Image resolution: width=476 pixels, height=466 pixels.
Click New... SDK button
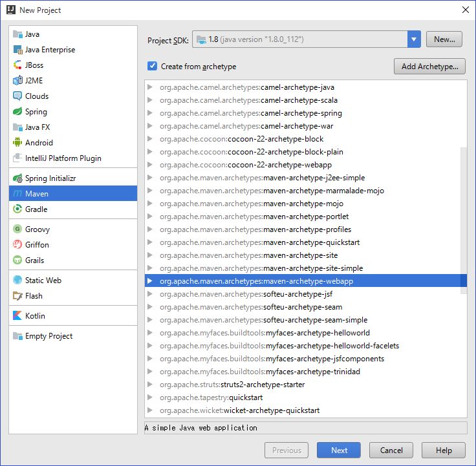(444, 39)
